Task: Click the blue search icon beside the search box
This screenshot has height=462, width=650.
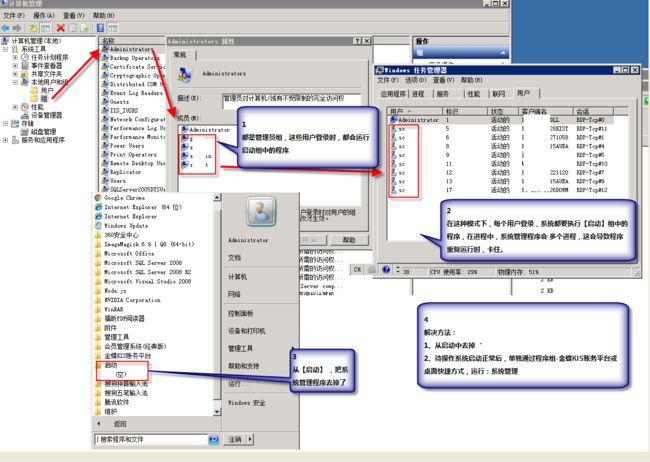Action: (213, 439)
